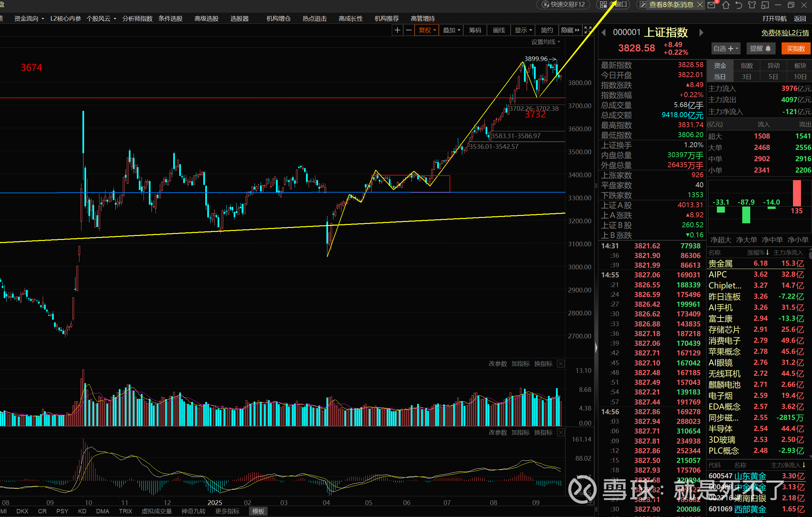This screenshot has width=812, height=517.
Task: Open the 复权 dropdown
Action: click(x=427, y=30)
